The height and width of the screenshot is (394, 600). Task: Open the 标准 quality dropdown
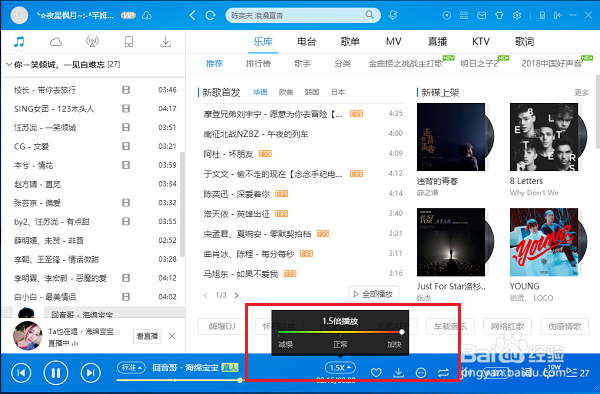131,368
